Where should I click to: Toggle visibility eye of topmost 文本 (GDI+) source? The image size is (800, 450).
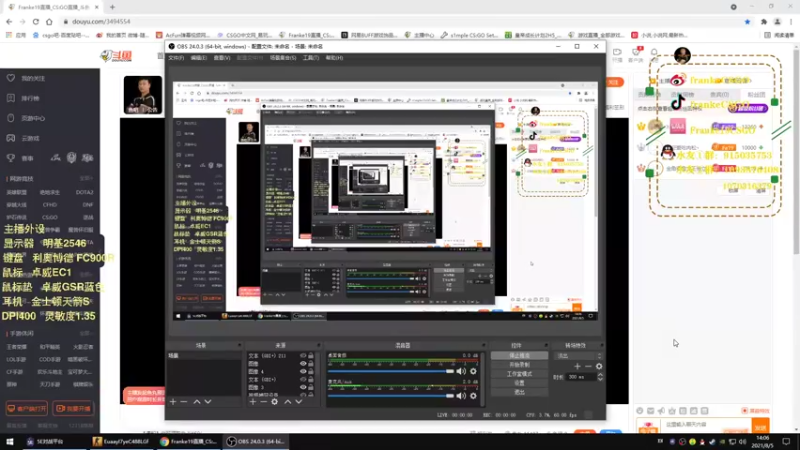303,356
